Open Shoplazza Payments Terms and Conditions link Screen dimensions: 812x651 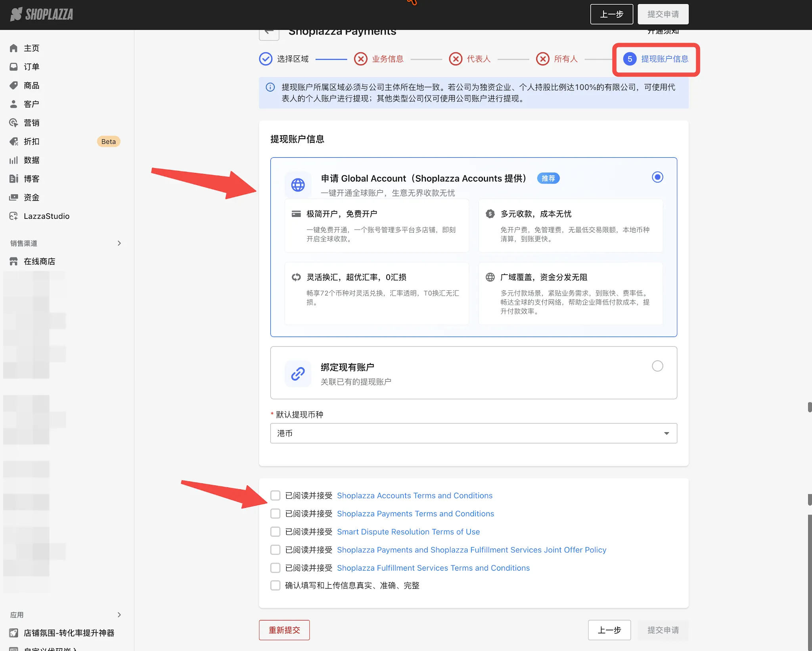[416, 513]
